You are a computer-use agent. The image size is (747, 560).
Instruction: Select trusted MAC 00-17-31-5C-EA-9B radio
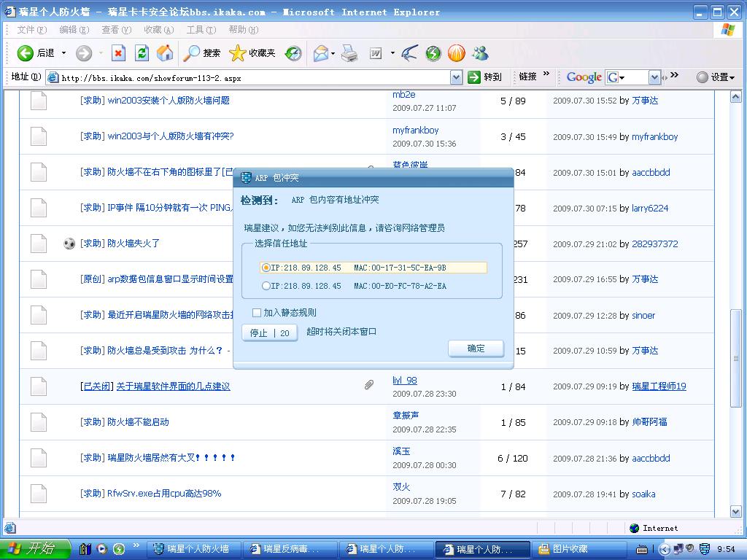coord(266,268)
